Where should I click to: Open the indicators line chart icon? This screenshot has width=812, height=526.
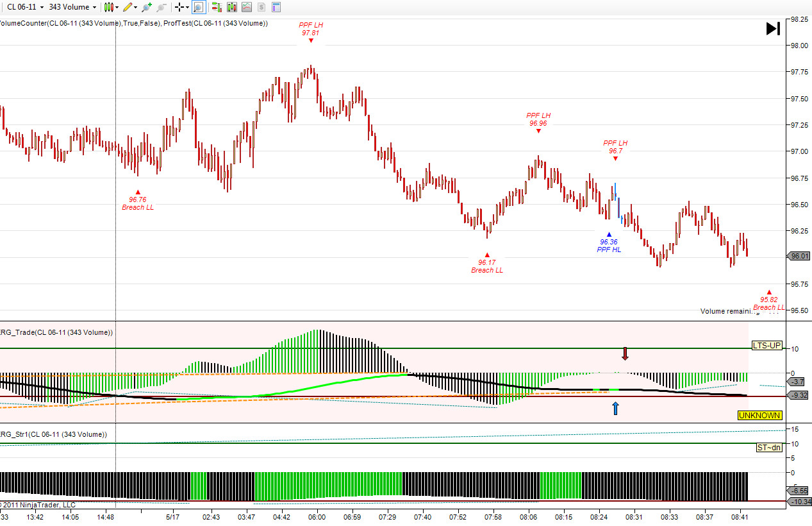coord(246,8)
